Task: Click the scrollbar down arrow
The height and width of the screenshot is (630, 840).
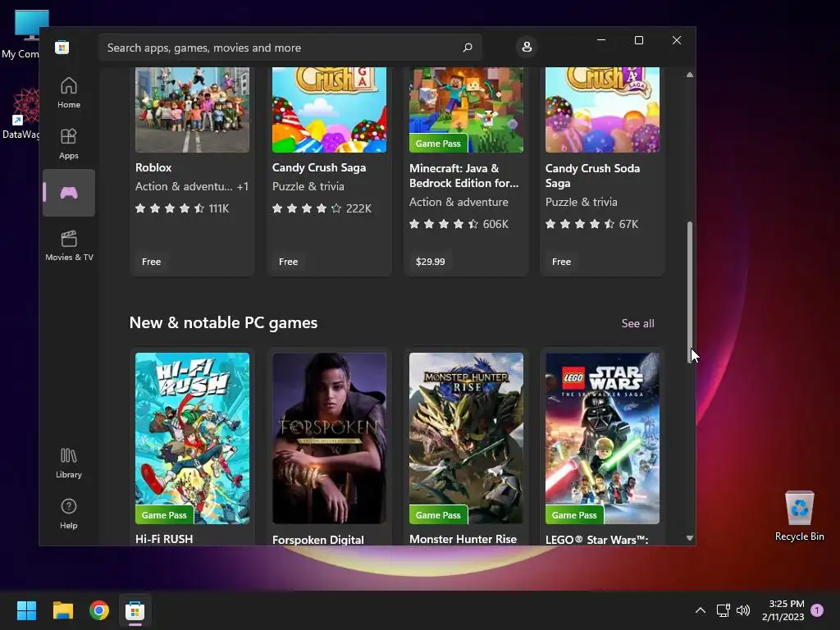Action: (x=690, y=538)
